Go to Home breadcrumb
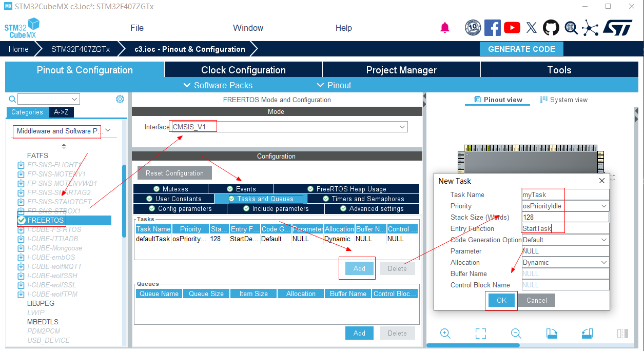The width and height of the screenshot is (644, 351). [x=18, y=49]
